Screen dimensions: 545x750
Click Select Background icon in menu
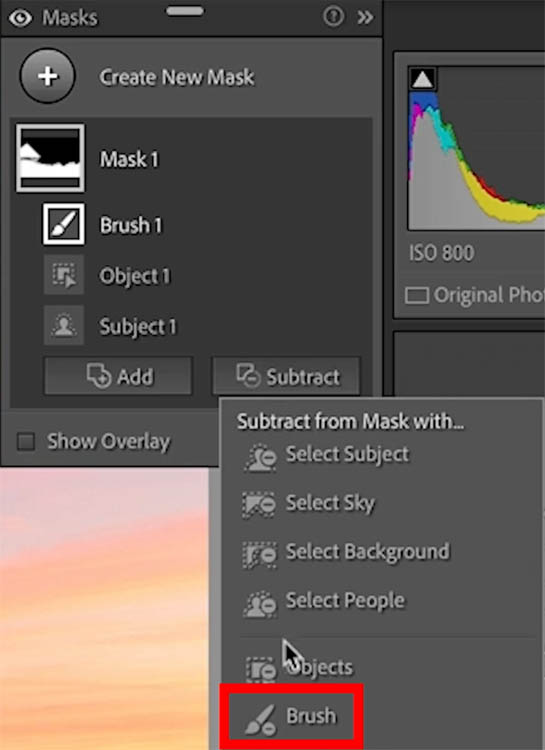pos(260,554)
